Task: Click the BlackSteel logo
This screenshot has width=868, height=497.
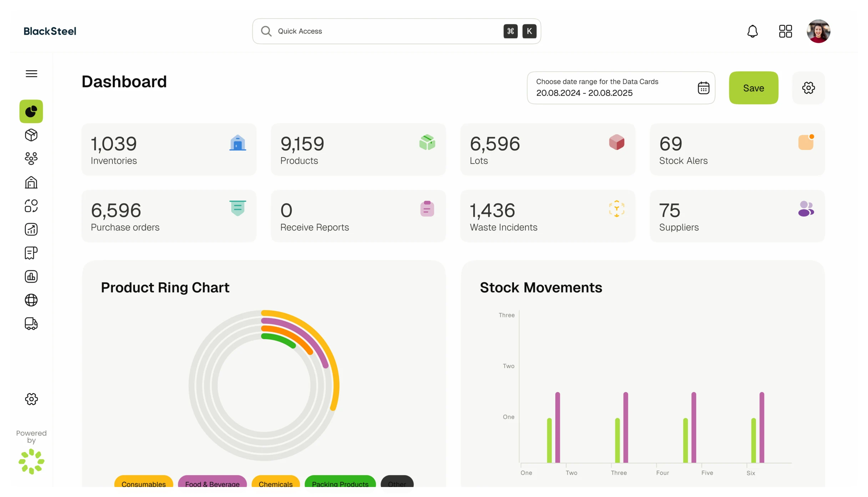Action: click(50, 31)
